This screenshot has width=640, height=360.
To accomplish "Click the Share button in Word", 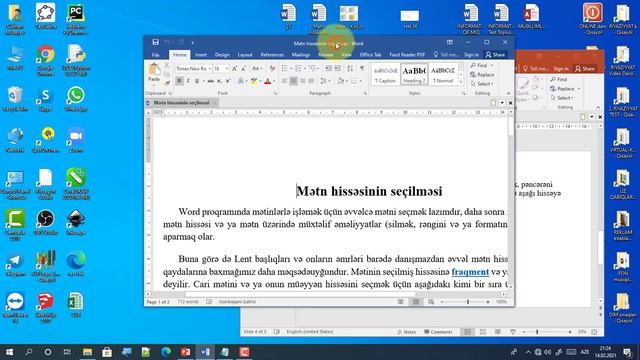I will (495, 55).
